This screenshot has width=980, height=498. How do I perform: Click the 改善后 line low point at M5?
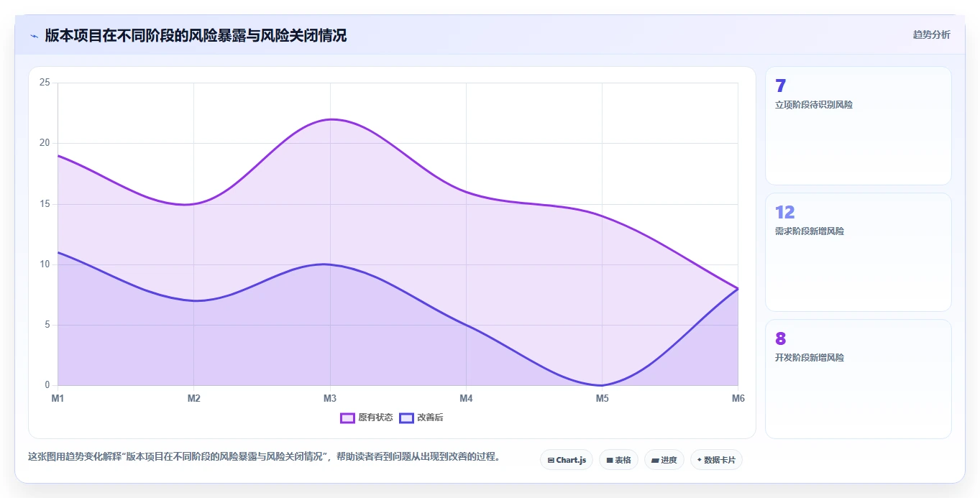click(x=602, y=385)
